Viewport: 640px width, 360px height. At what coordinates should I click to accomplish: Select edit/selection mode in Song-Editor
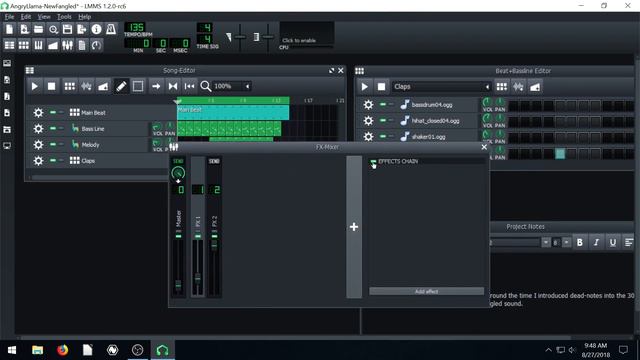point(138,87)
